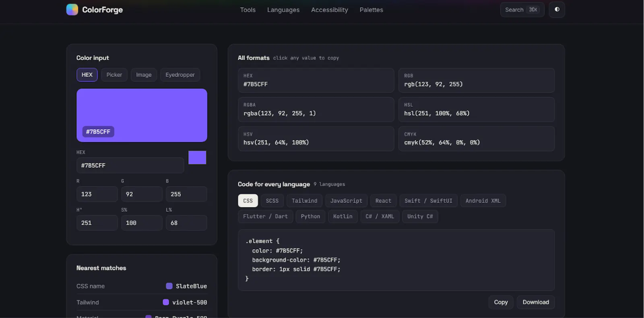644x318 pixels.
Task: Open the small color swatch beside HEX field
Action: coord(197,157)
